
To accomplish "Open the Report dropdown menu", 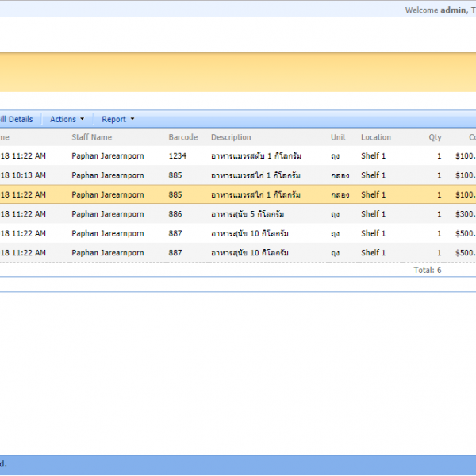I will [117, 119].
